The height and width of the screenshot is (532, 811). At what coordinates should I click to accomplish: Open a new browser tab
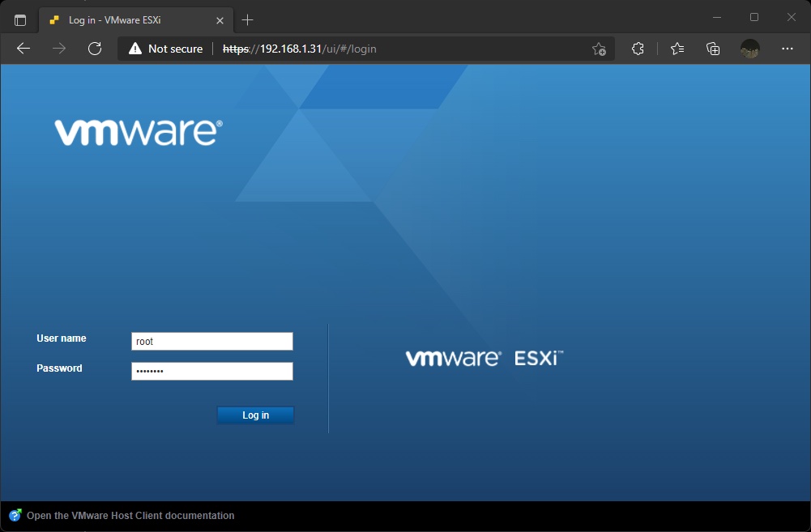pyautogui.click(x=247, y=20)
